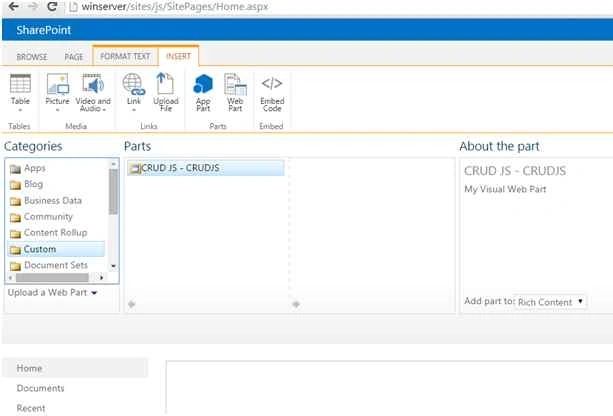Click next parts page arrow

296,304
